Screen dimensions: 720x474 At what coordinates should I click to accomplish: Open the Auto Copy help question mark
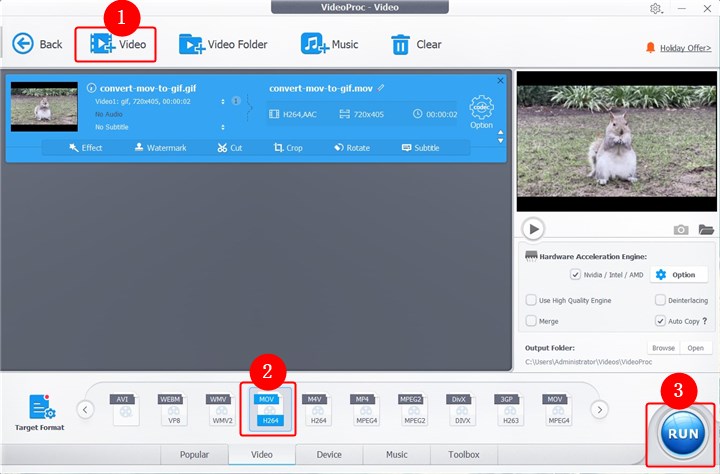click(x=705, y=321)
